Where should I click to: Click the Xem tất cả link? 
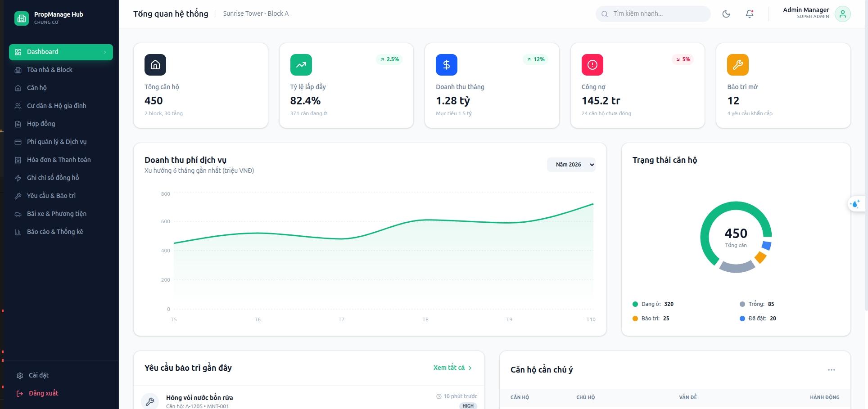(x=452, y=368)
